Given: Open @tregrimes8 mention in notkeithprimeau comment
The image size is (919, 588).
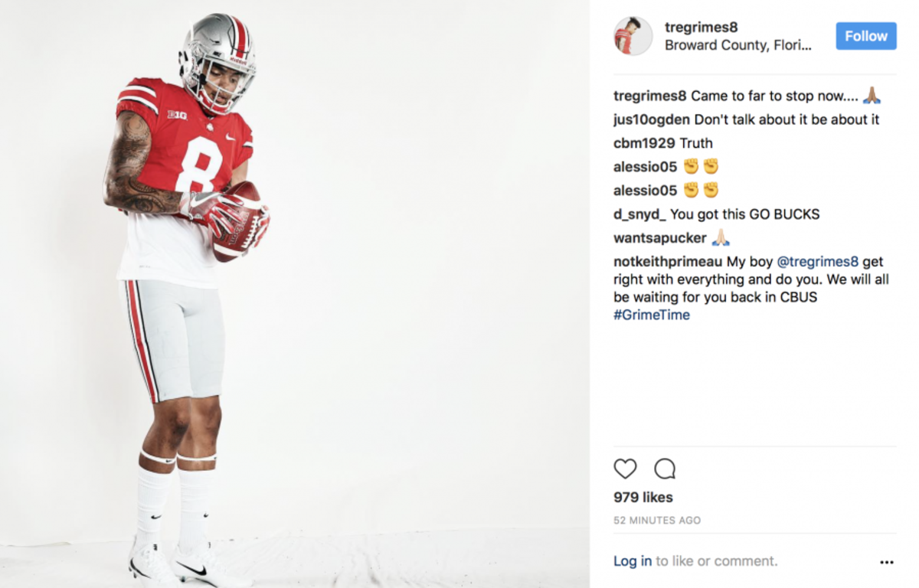Looking at the screenshot, I should [819, 262].
